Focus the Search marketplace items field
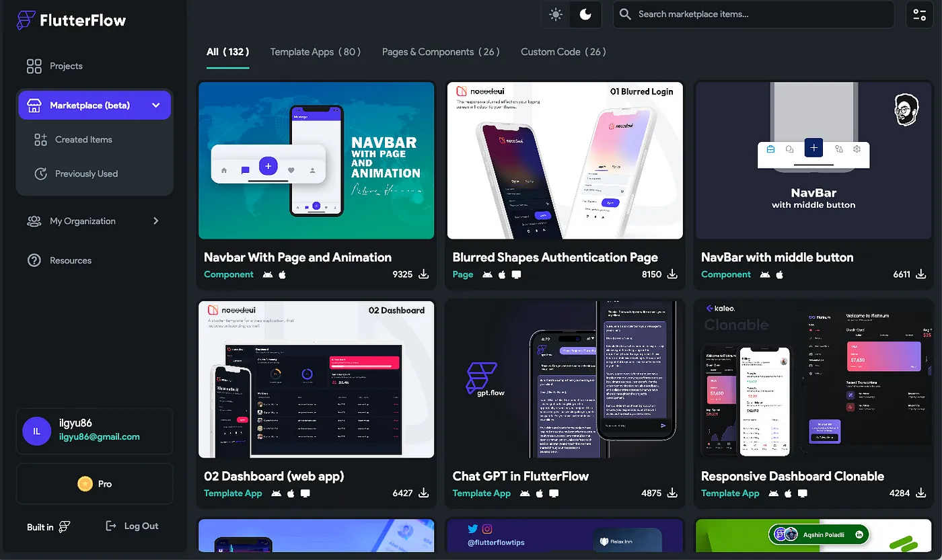The width and height of the screenshot is (942, 560). (x=754, y=14)
